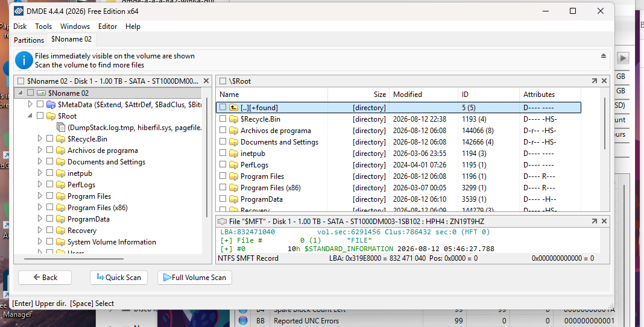Click the file list vertical scrollbar
The width and height of the screenshot is (644, 327).
pyautogui.click(x=605, y=123)
